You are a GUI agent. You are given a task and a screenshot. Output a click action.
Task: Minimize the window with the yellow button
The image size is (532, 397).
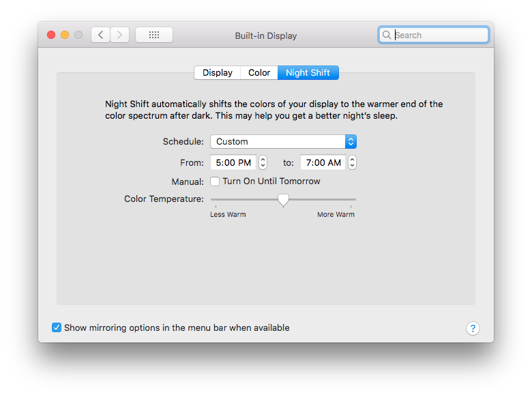[65, 35]
